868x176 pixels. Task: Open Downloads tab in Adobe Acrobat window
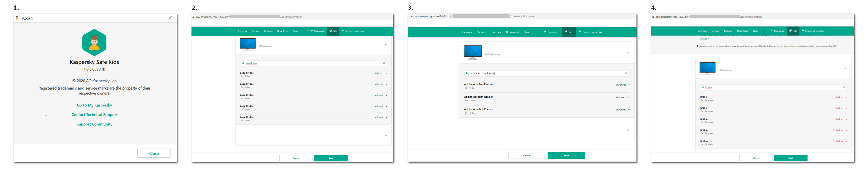pyautogui.click(x=512, y=32)
